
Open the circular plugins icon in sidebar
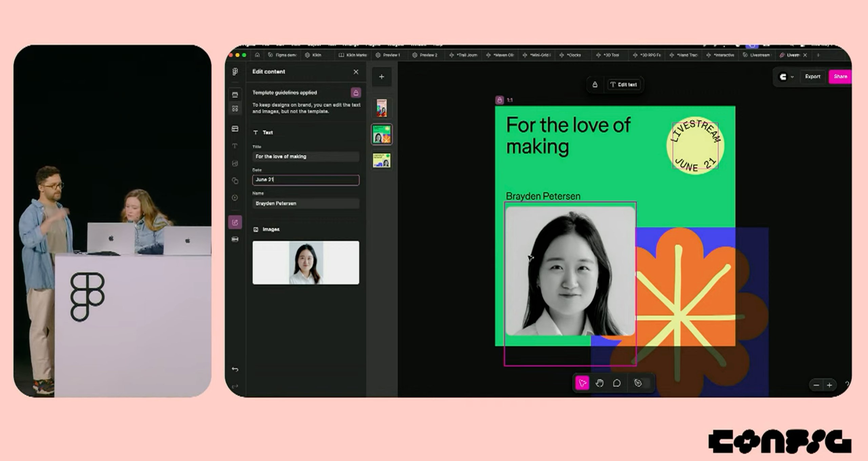235,198
